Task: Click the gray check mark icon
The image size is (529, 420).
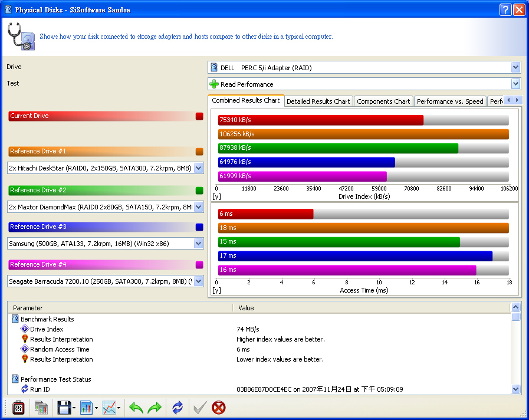Action: pos(200,408)
